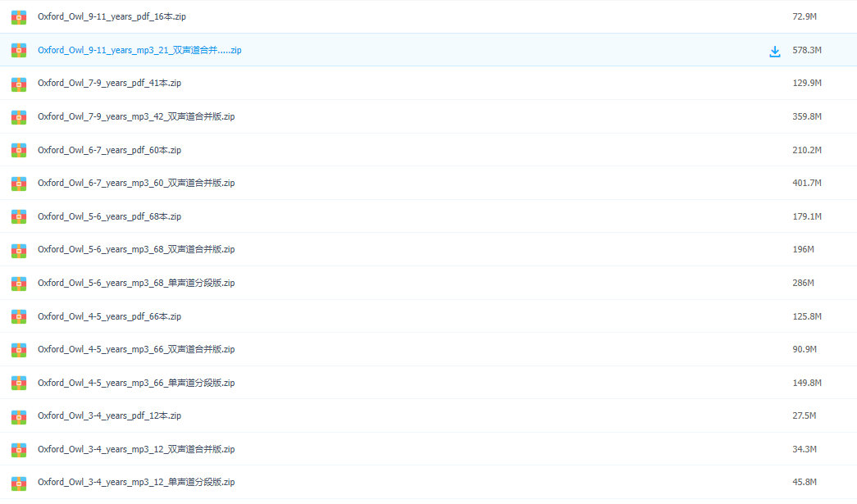Click the 359.8M file size entry
Viewport: 857px width, 504px height.
806,117
